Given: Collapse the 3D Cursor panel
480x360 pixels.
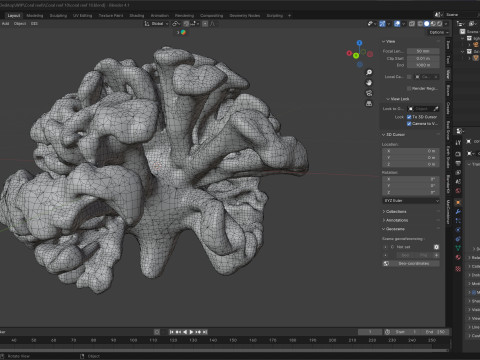Looking at the screenshot, I should coord(393,135).
